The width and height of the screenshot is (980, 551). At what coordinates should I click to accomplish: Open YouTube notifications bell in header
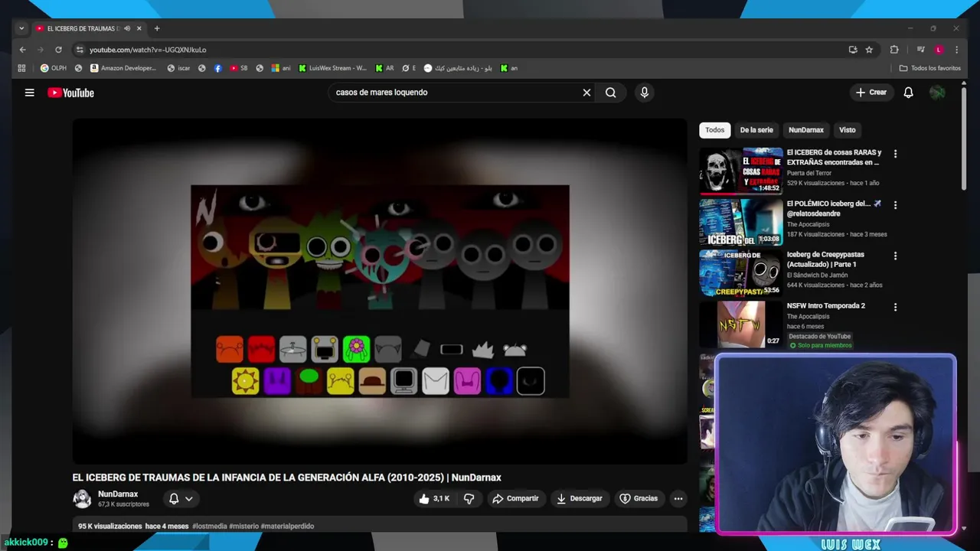(x=908, y=93)
